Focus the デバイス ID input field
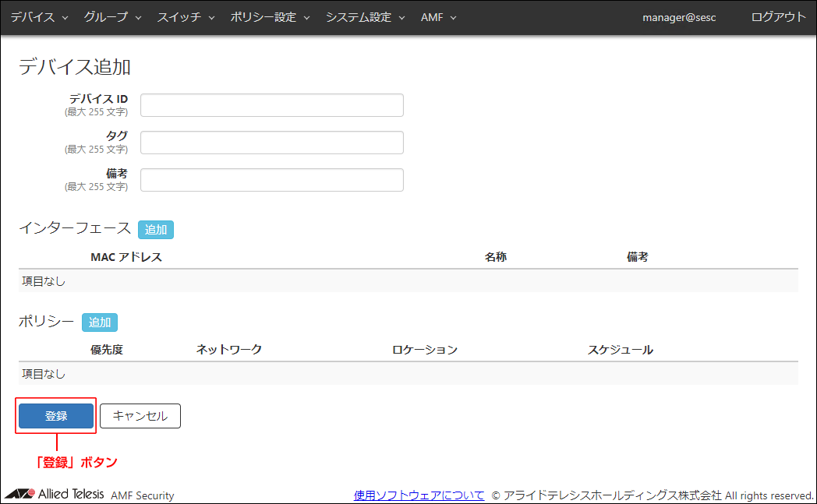 [x=271, y=105]
